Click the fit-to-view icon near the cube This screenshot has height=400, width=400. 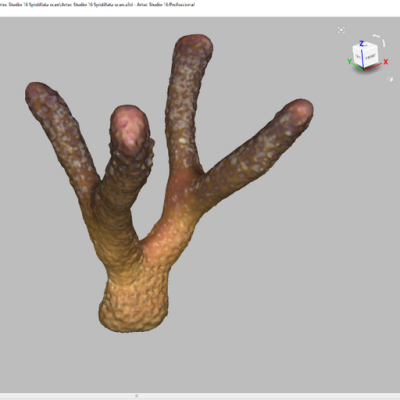[341, 30]
